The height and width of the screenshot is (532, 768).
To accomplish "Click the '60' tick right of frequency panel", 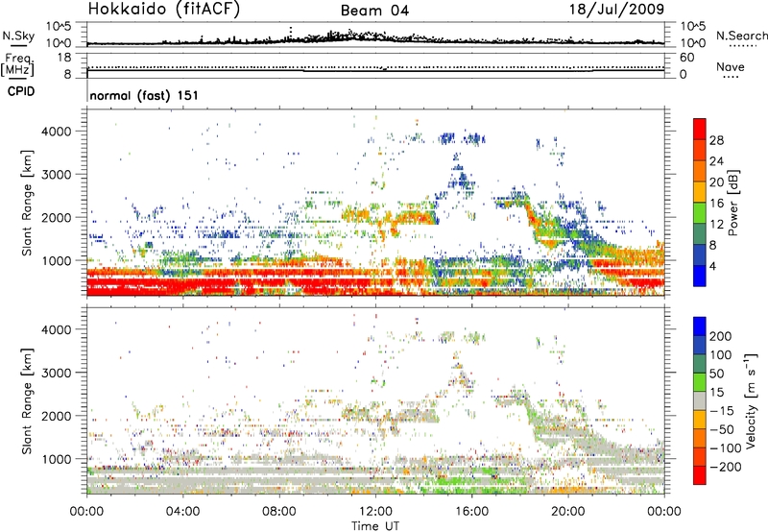I will [x=686, y=58].
